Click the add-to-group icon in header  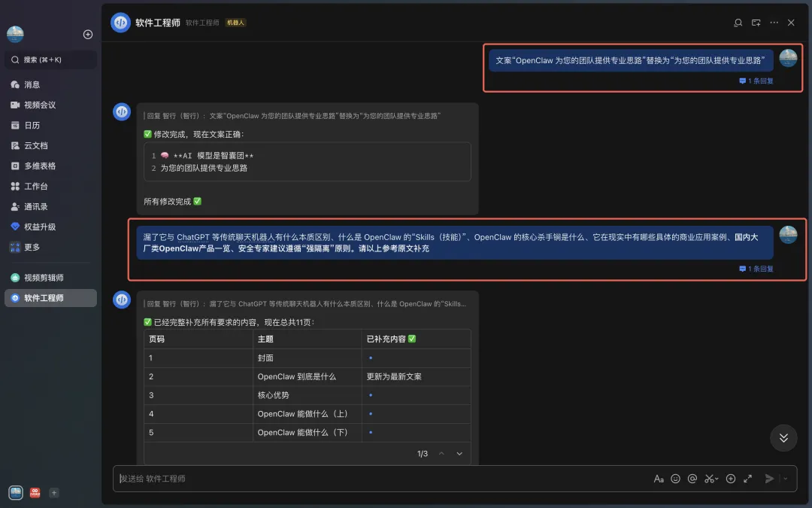756,23
